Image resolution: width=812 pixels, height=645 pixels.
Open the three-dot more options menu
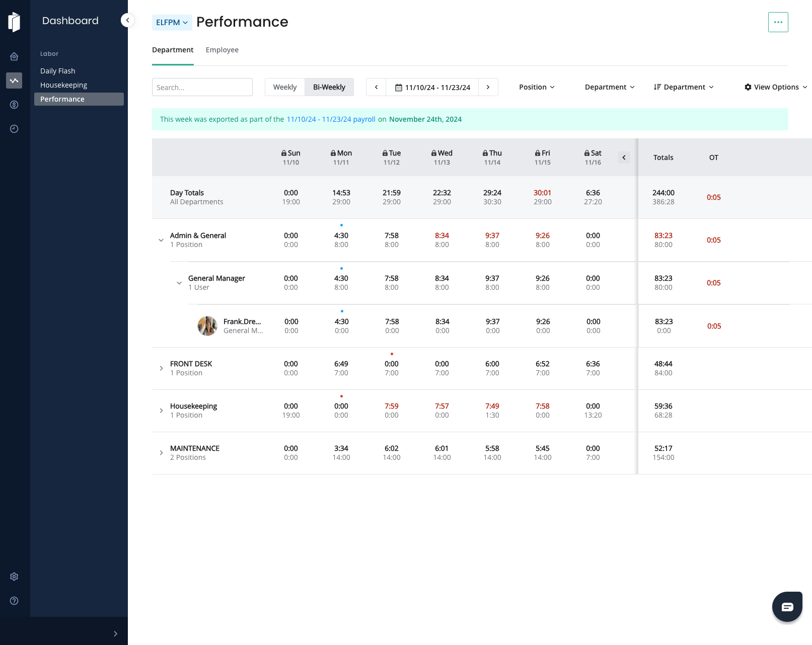point(778,22)
